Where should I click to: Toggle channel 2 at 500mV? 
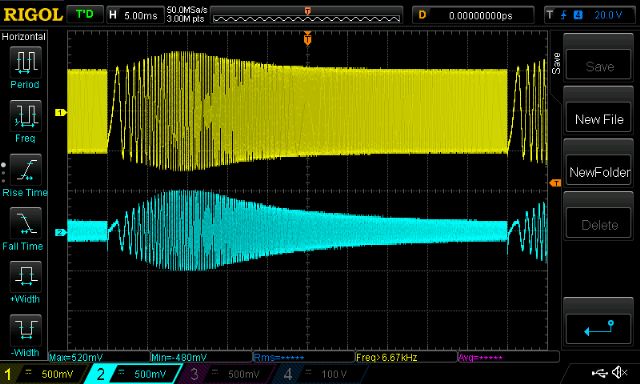coord(133,374)
